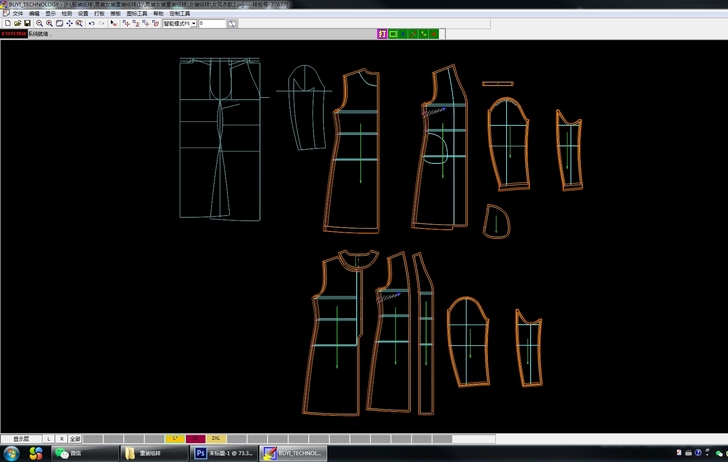Viewport: 728px width, 462px height.
Task: Select the Zoom in magnifier tool
Action: pyautogui.click(x=49, y=23)
